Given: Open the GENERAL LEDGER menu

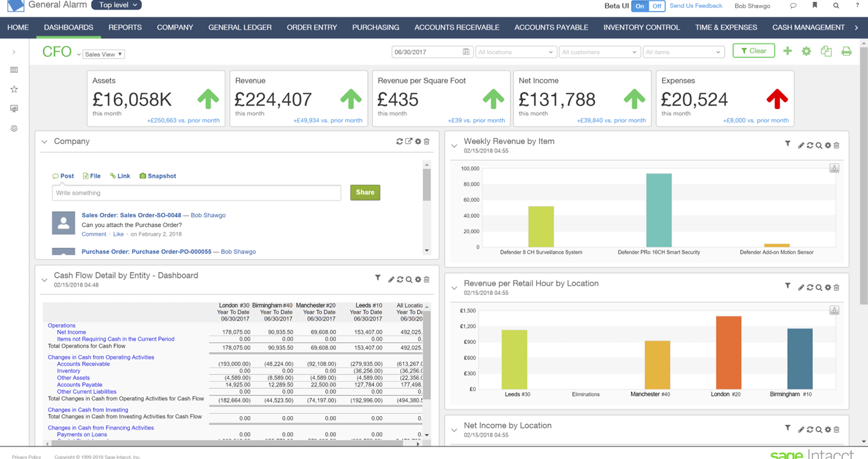Looking at the screenshot, I should (x=240, y=28).
